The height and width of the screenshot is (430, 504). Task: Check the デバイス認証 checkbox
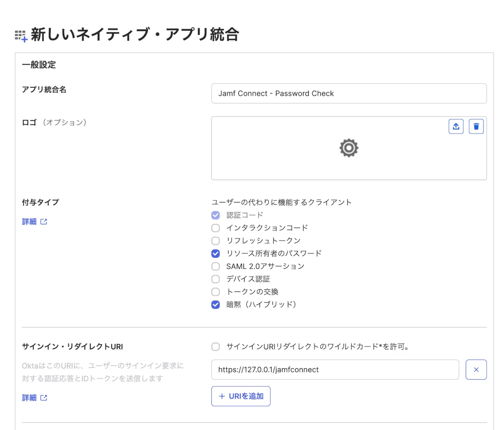pyautogui.click(x=215, y=279)
